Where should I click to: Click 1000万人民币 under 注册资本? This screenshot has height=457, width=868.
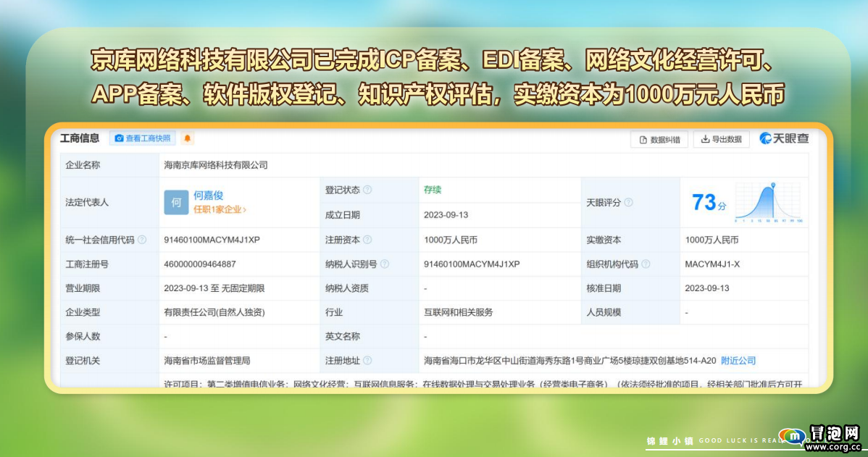[x=451, y=240]
